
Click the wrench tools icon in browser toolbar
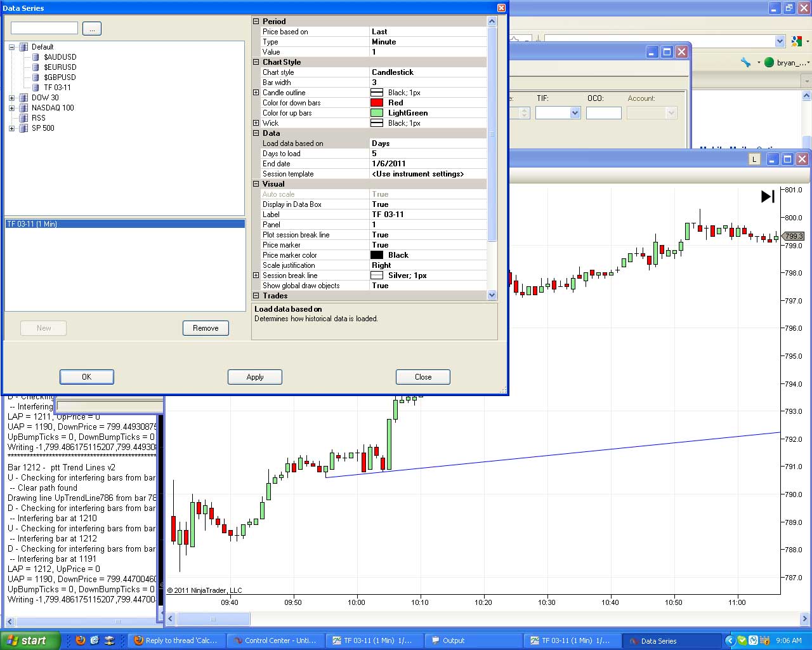[746, 62]
